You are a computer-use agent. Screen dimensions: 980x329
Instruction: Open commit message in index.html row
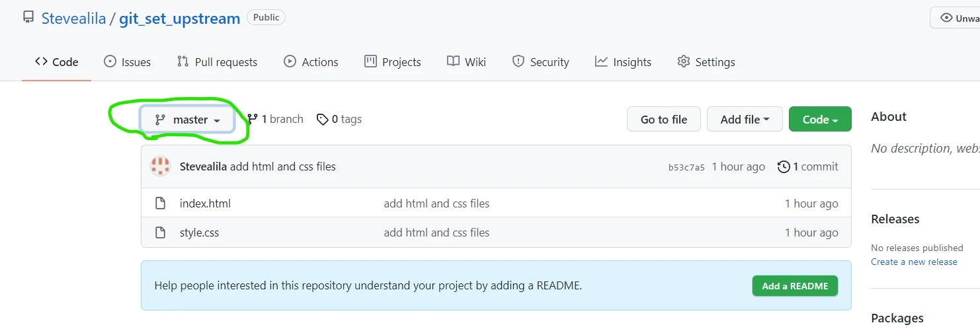[x=436, y=203]
